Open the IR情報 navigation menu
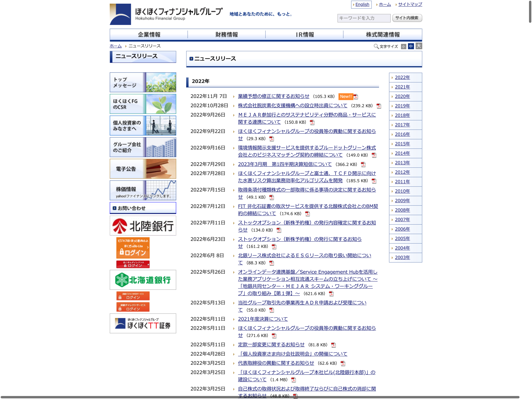This screenshot has width=532, height=399. pyautogui.click(x=304, y=35)
